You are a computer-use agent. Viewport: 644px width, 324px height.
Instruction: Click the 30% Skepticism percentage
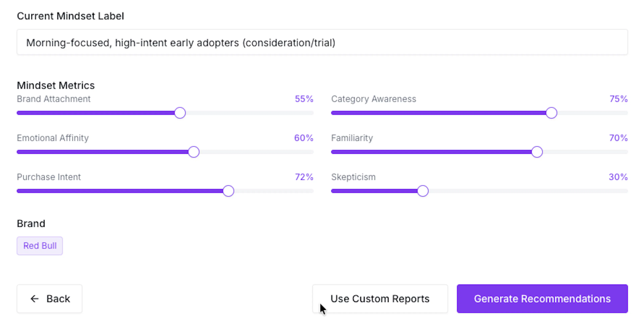(618, 177)
